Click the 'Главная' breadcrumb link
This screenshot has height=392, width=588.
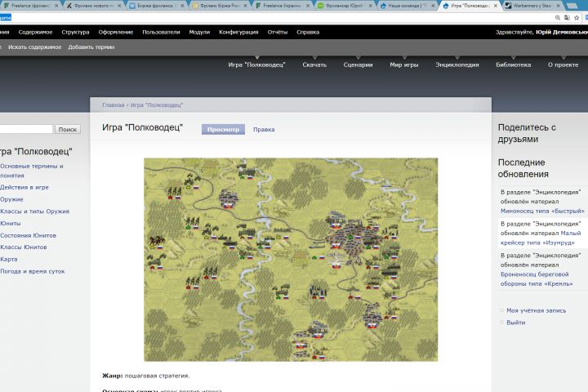(x=113, y=105)
